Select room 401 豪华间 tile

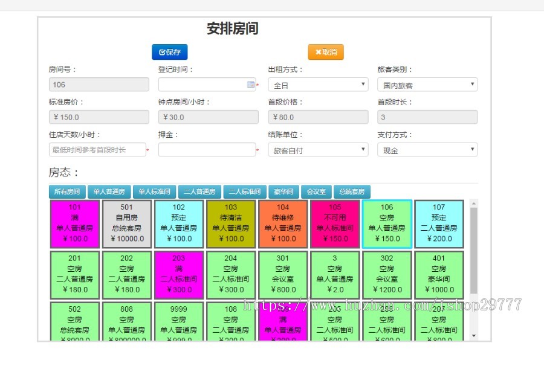(x=439, y=274)
